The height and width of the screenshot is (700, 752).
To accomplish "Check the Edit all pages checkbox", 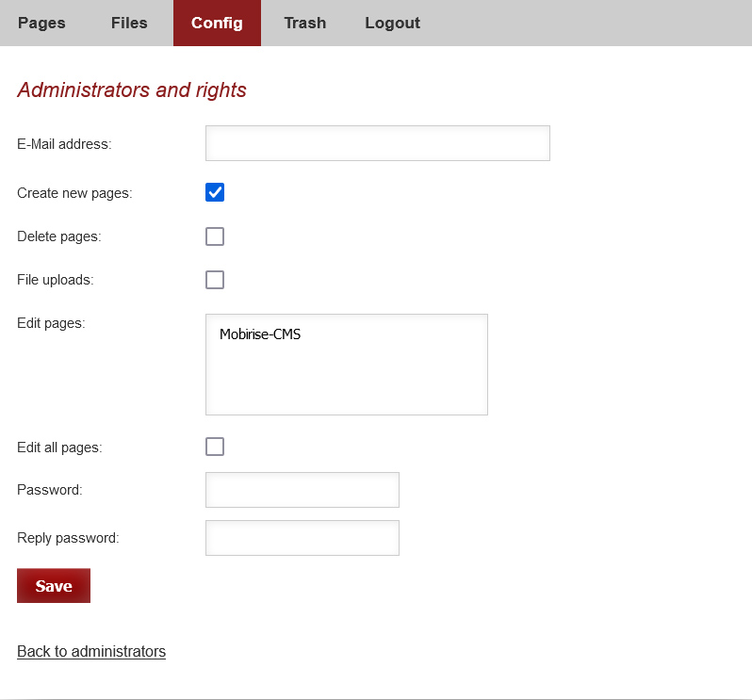I will (x=215, y=447).
